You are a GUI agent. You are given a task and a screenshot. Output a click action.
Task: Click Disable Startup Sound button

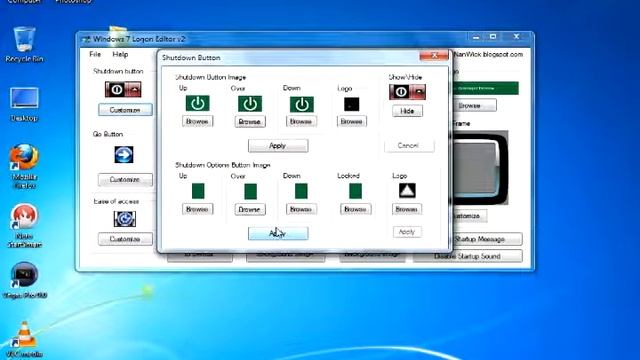467,256
